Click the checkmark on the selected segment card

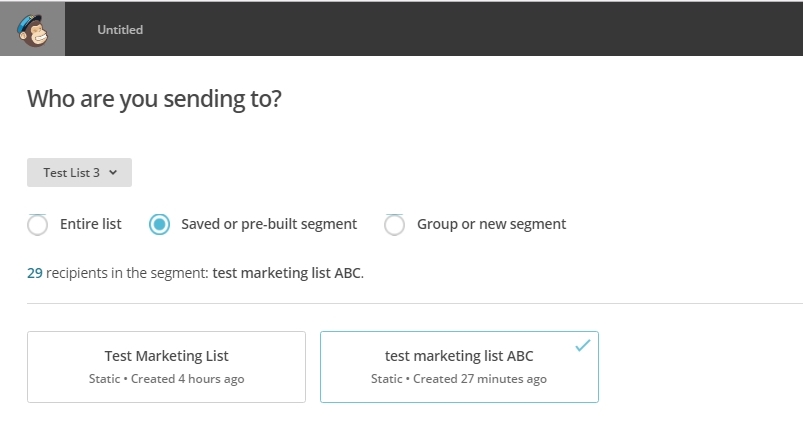[583, 345]
